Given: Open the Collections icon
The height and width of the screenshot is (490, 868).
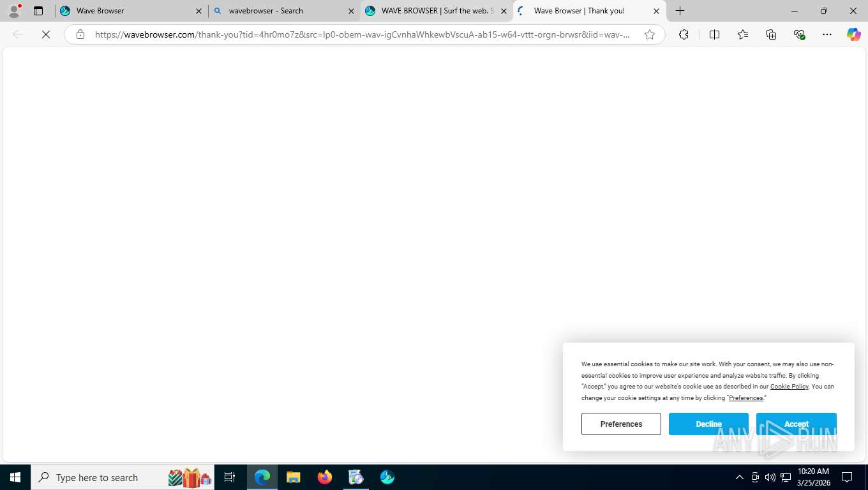Looking at the screenshot, I should 771,34.
